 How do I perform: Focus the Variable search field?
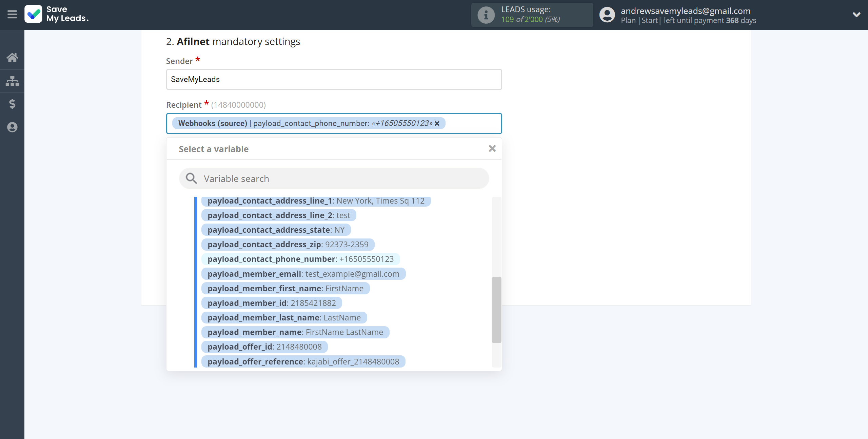click(334, 179)
